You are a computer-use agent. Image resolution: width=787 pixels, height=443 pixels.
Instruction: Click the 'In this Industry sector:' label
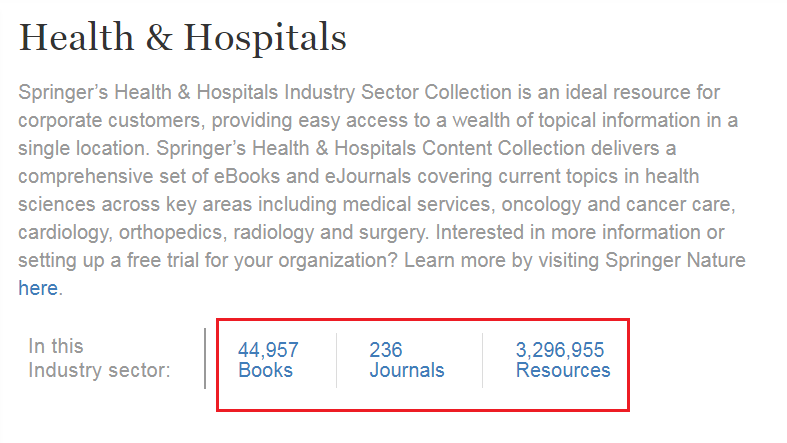(99, 358)
